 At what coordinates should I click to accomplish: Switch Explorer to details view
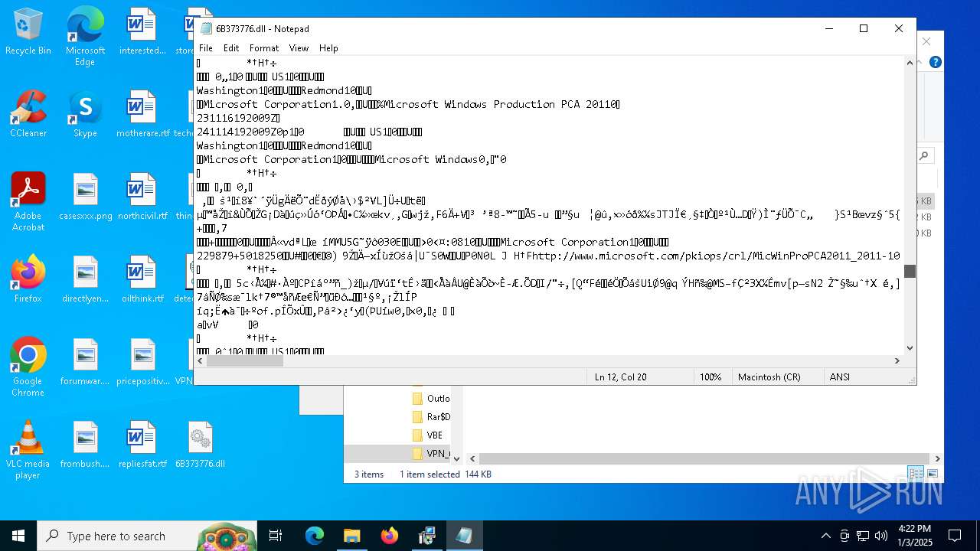pos(916,474)
